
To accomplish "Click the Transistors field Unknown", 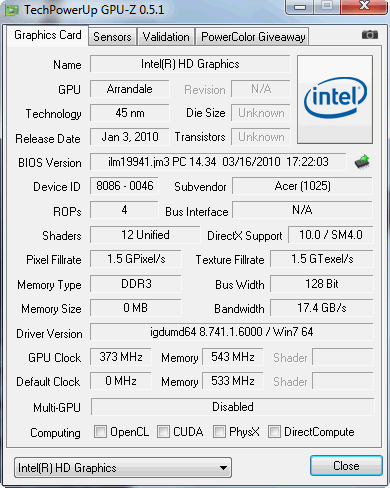I will pos(261,137).
